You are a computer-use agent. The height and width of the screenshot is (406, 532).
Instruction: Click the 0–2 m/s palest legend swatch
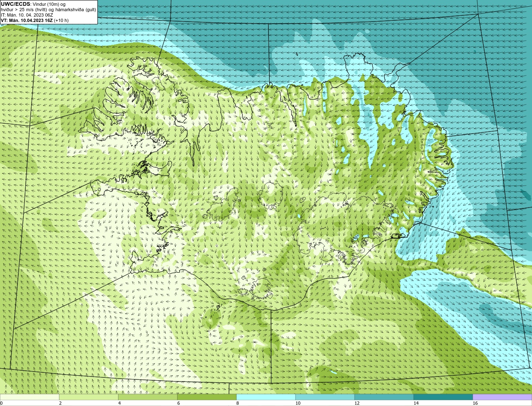30,397
